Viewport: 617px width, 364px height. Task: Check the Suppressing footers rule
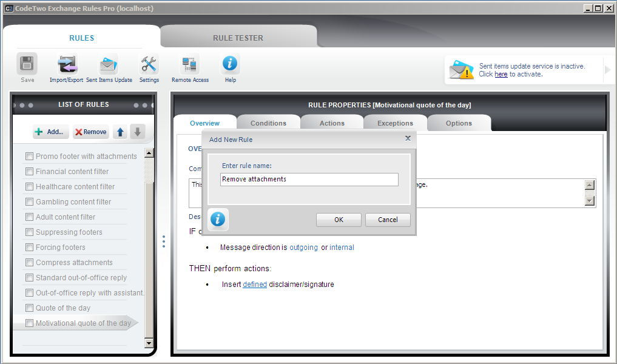29,232
